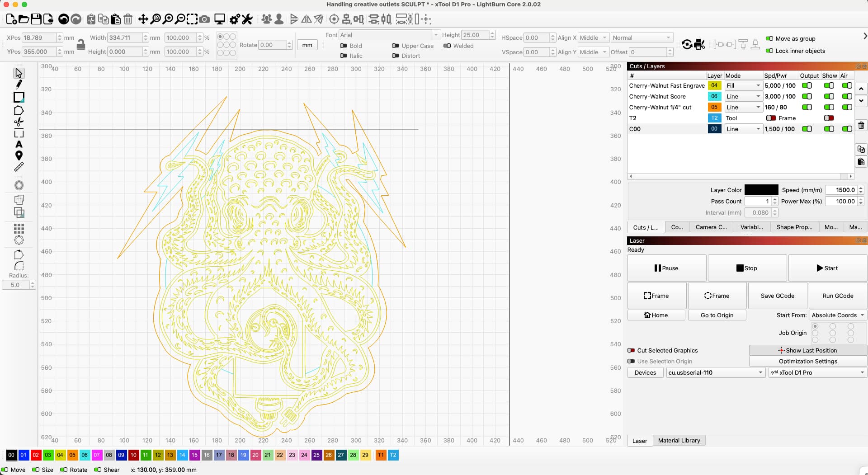The image size is (868, 475).
Task: Enable Cut Selected Graphics
Action: tap(631, 350)
